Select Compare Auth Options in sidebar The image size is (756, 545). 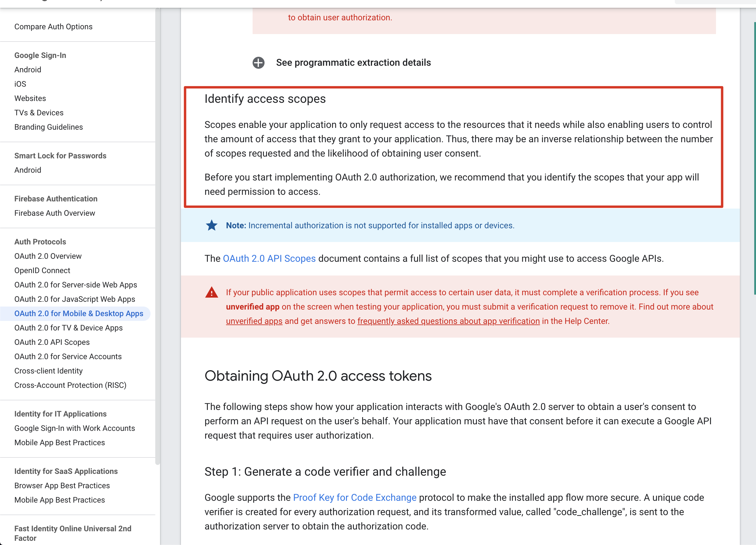[x=53, y=27]
